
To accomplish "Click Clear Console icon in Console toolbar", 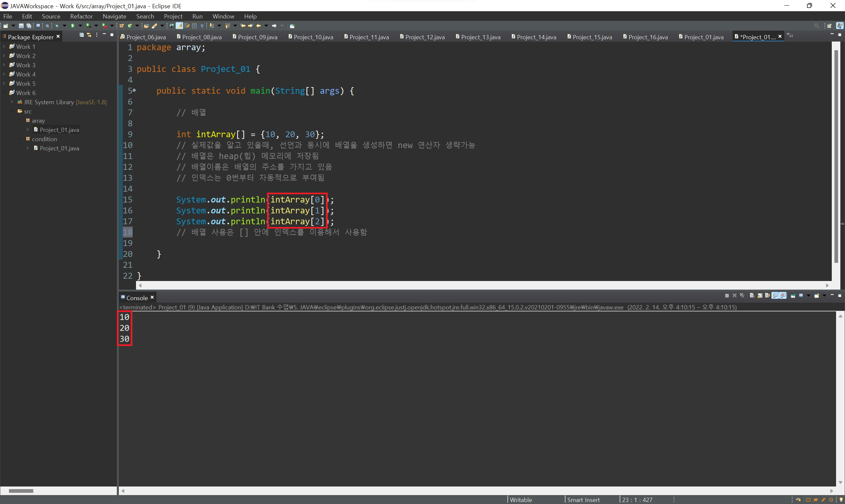I will 752,296.
